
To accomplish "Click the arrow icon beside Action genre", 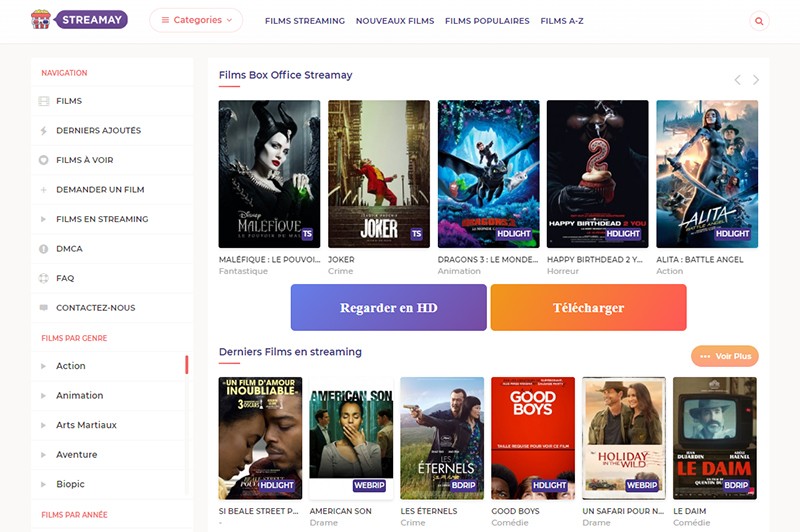I will (x=43, y=366).
